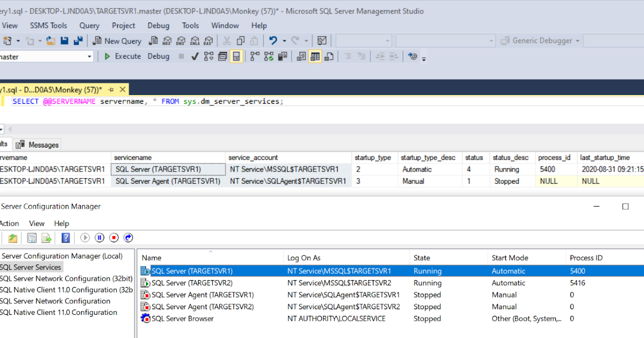
Task: Open the Query menu in SSMS
Action: pyautogui.click(x=89, y=25)
